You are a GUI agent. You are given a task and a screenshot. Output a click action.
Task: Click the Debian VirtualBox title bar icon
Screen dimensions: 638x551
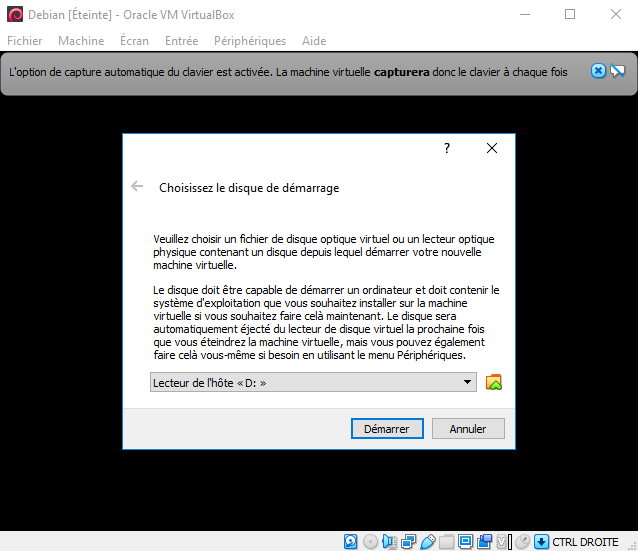[x=15, y=15]
